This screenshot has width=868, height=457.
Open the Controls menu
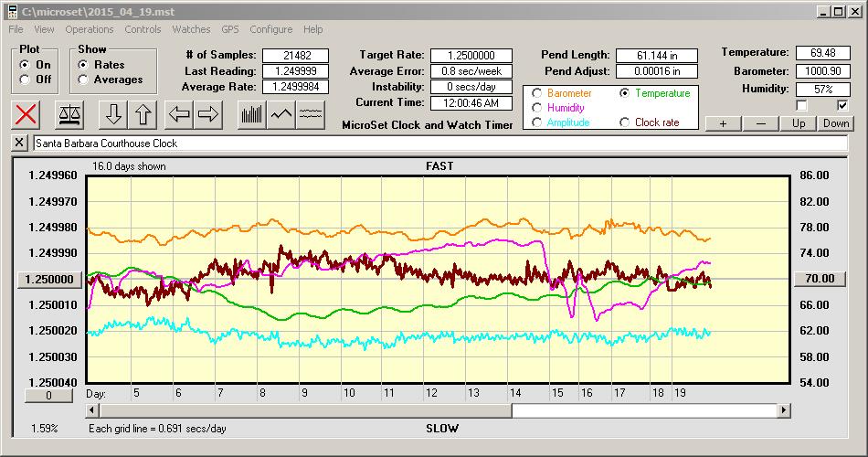point(143,29)
